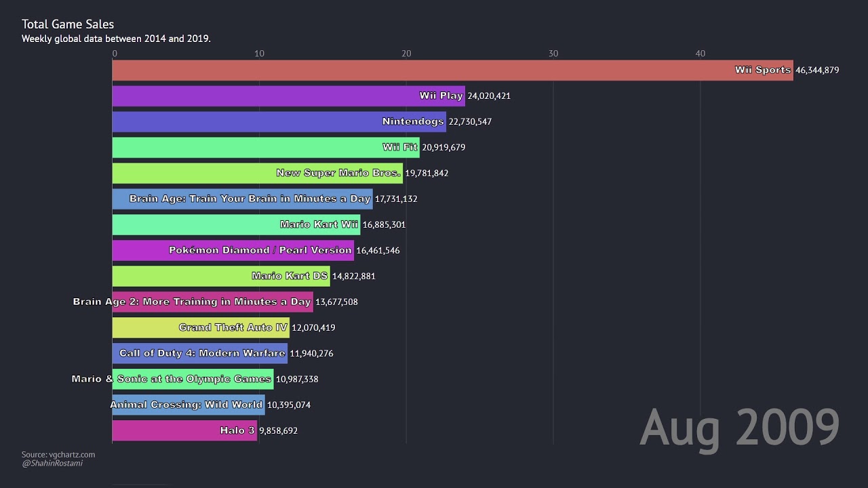Screen dimensions: 868x488
Task: Click Call of Duty 4: Modern Warfare label
Action: click(202, 353)
